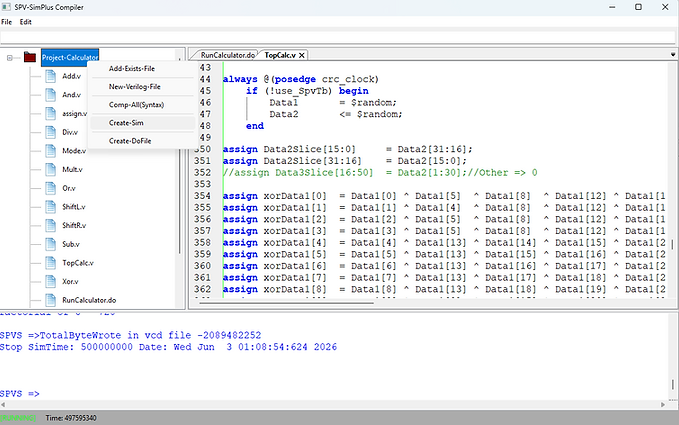679x425 pixels.
Task: Click the Time: 497595340 status text
Action: click(x=71, y=418)
